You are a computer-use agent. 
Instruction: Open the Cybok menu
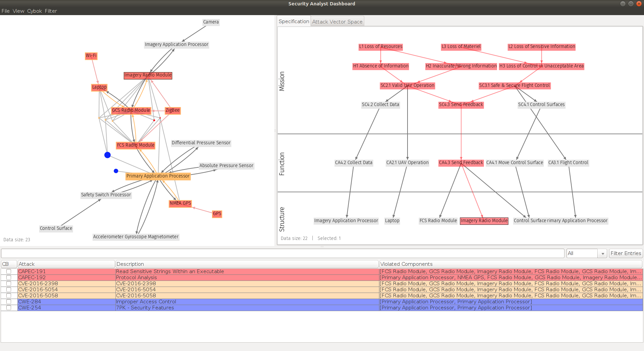coord(35,11)
